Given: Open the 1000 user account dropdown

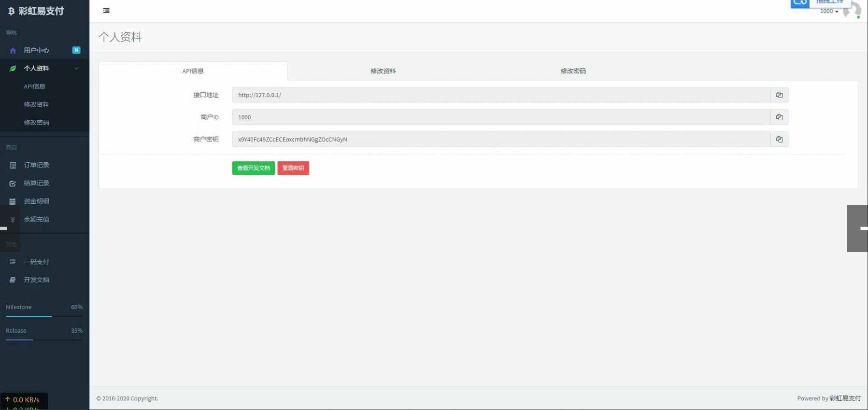Looking at the screenshot, I should [829, 11].
